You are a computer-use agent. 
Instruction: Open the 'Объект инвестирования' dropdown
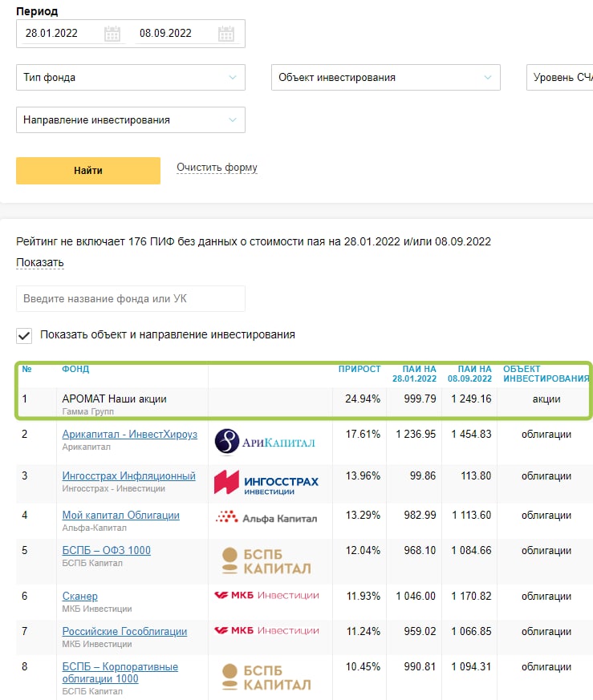click(385, 78)
